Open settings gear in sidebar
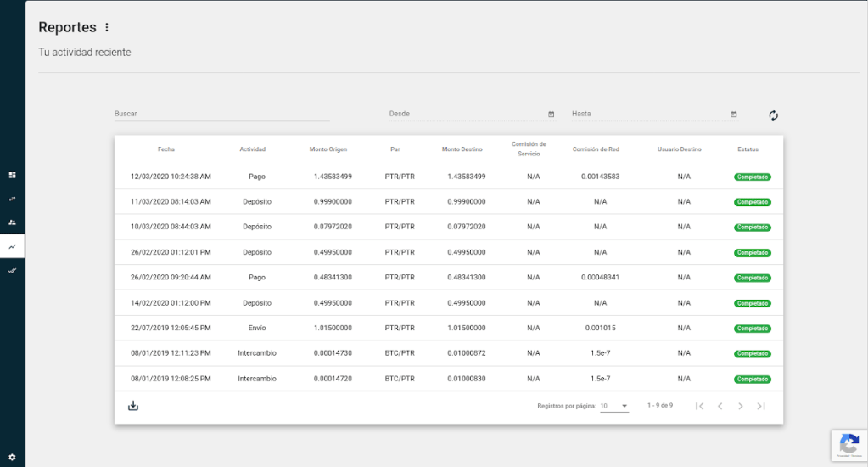 (12, 457)
